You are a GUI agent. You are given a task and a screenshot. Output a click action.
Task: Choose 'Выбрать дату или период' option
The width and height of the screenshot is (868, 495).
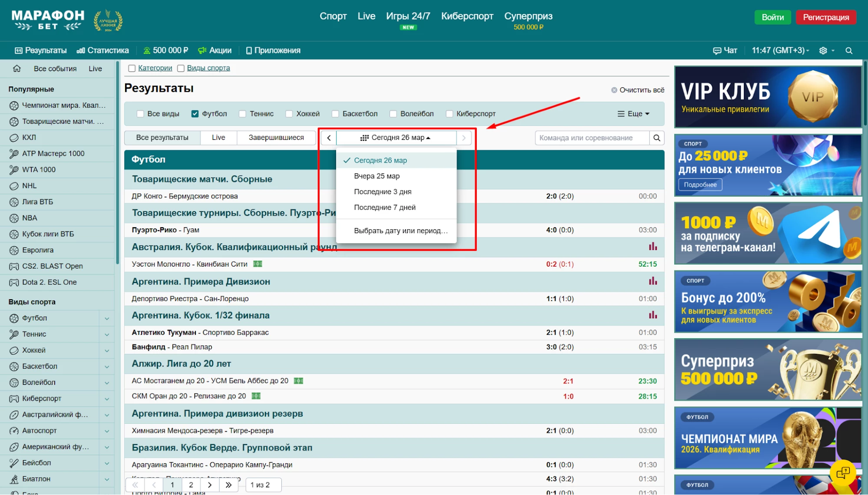[x=396, y=231]
